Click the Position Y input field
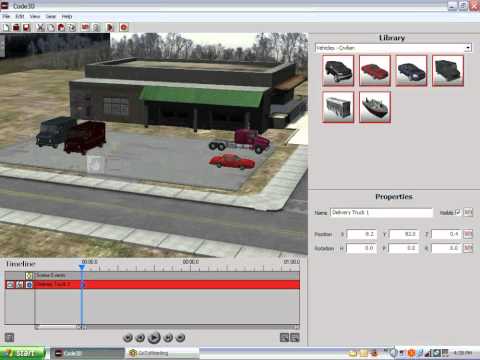 (x=404, y=234)
